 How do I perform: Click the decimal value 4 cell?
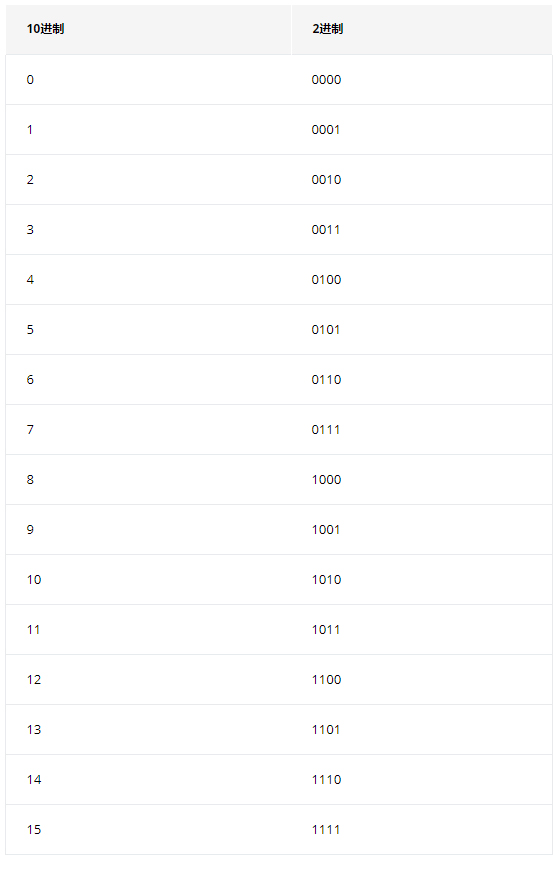coord(148,280)
